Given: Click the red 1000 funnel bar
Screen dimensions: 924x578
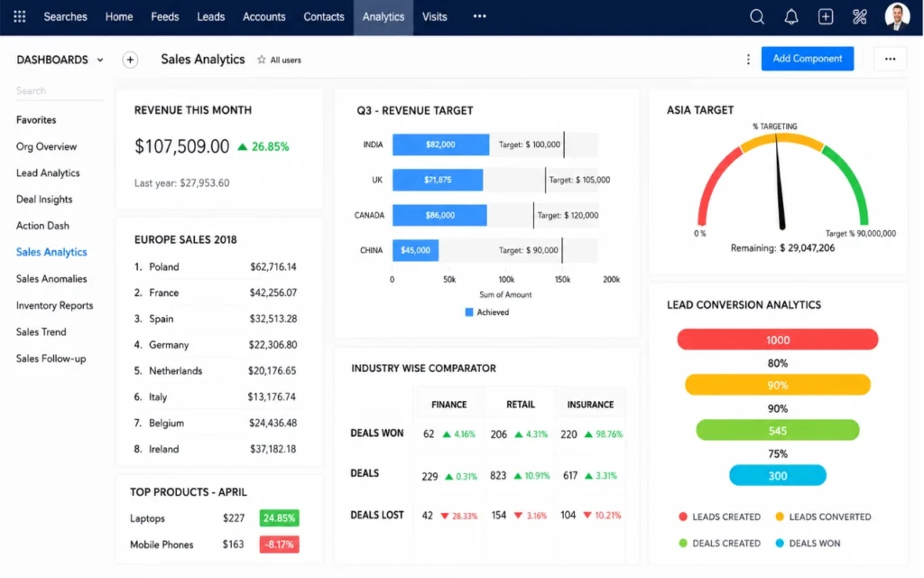Looking at the screenshot, I should (777, 340).
